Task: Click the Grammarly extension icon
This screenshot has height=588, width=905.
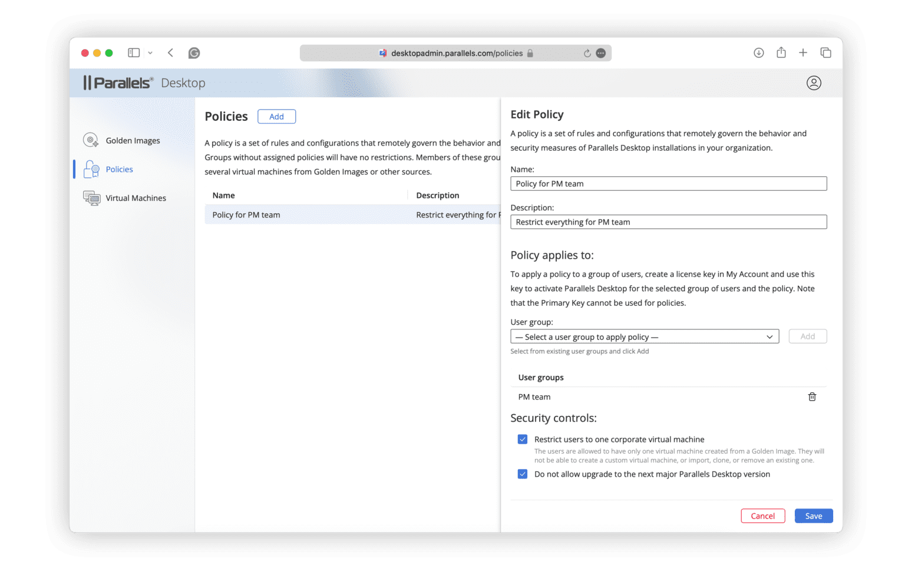Action: point(194,53)
